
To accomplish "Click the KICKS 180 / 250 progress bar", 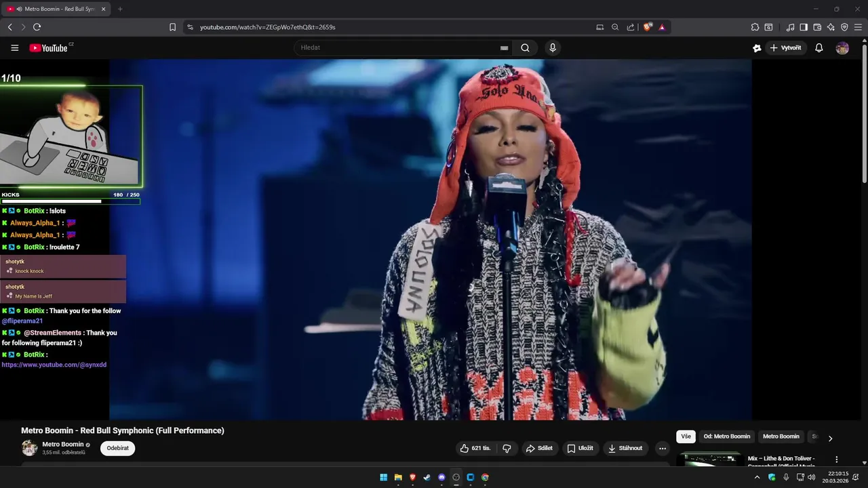I will pos(71,201).
